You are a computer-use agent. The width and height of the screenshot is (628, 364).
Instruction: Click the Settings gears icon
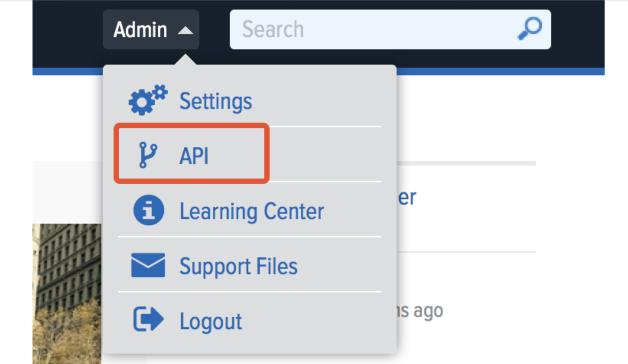(x=148, y=100)
